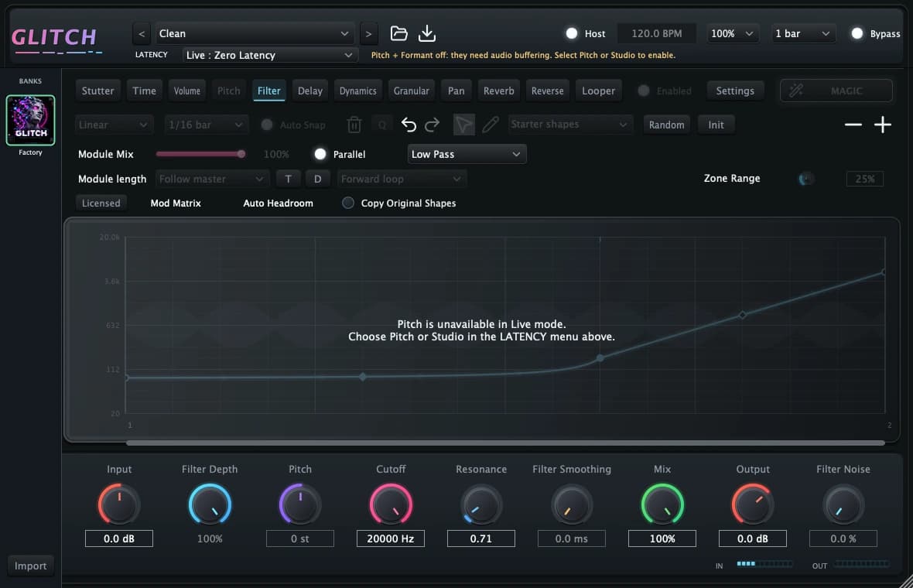Switch to the Reverb tab
913x588 pixels.
coord(498,91)
